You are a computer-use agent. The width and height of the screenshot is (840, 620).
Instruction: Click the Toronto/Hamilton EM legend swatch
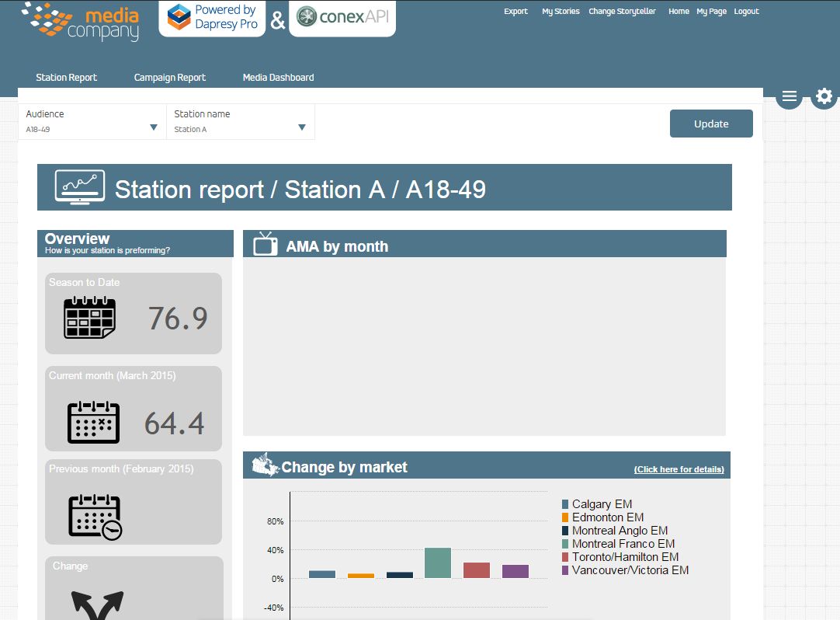(564, 557)
